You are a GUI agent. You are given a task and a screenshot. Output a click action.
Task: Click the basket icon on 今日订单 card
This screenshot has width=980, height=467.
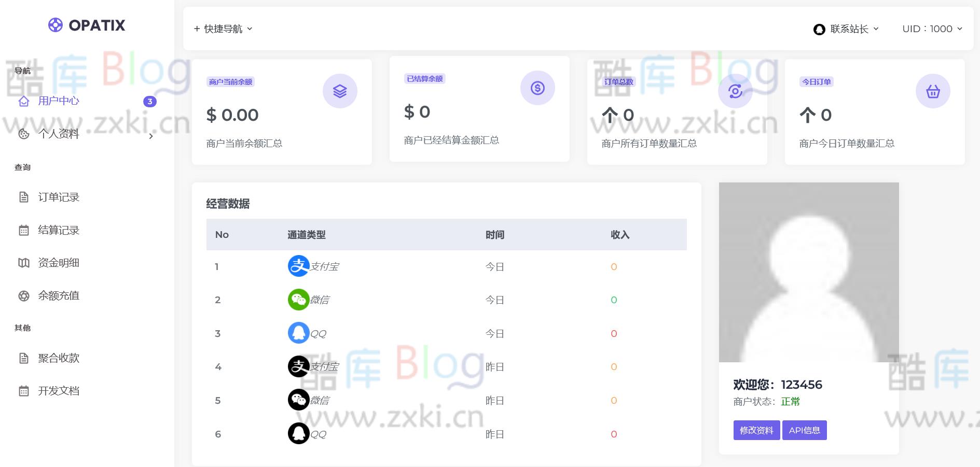pos(932,91)
